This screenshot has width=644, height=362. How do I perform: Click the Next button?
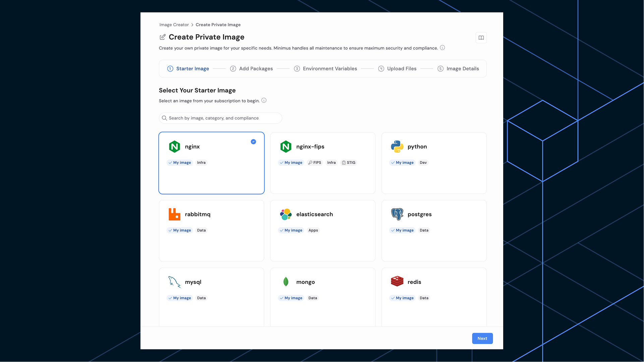pyautogui.click(x=482, y=339)
